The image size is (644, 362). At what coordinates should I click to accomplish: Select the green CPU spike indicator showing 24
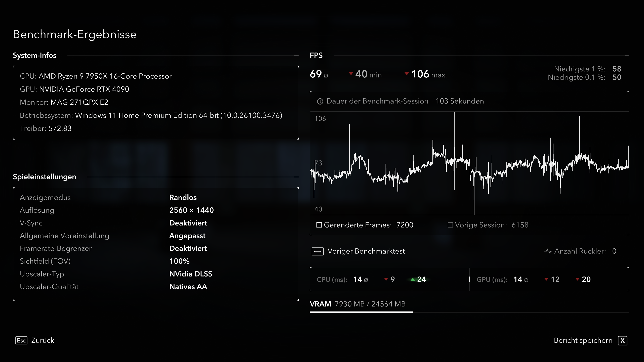tap(413, 279)
